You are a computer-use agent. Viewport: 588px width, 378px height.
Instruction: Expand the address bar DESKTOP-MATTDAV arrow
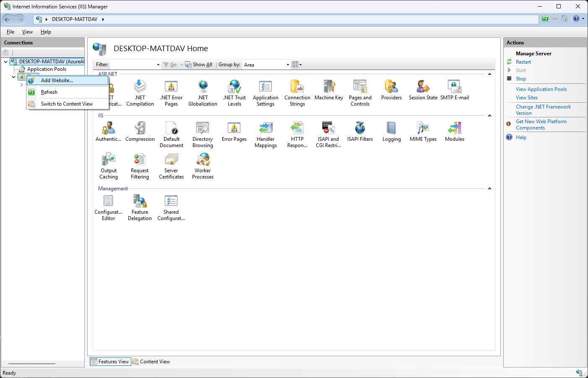point(103,19)
